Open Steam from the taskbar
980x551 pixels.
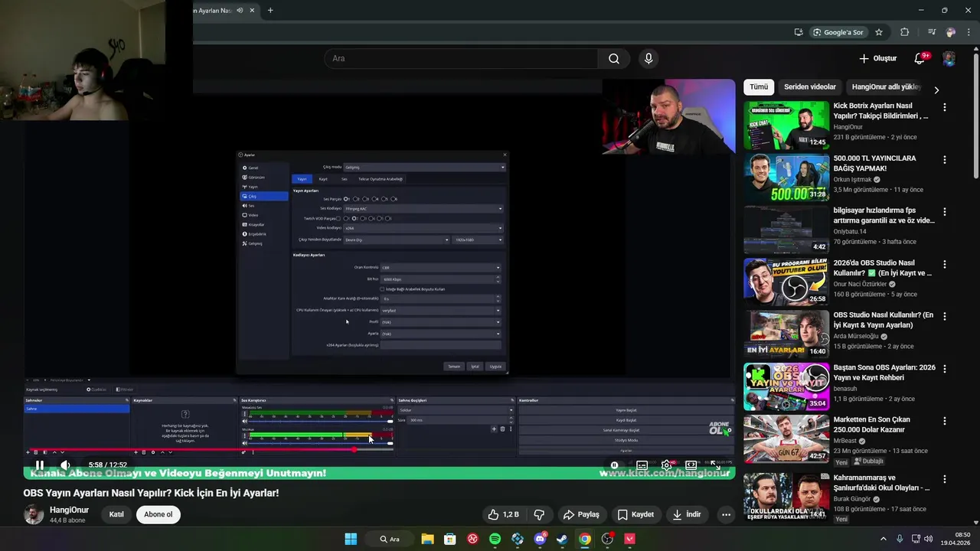(562, 539)
